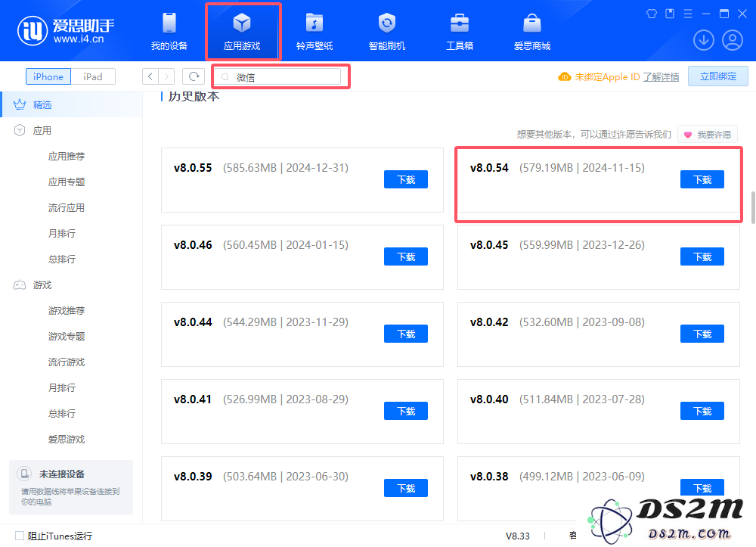Image resolution: width=756 pixels, height=547 pixels.
Task: Enable the 阻止iTunes运行 checkbox
Action: [x=20, y=536]
